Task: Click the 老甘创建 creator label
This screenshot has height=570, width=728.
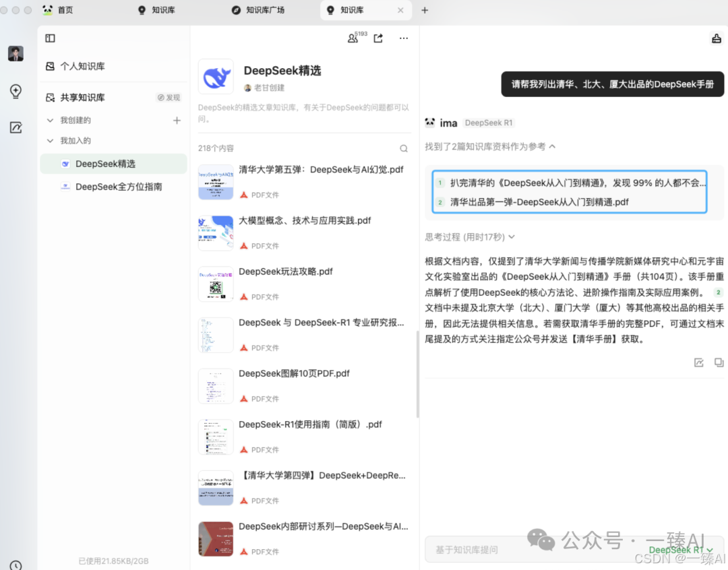Action: (x=265, y=88)
